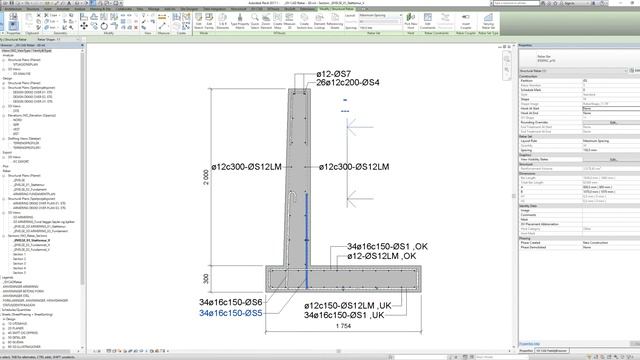Click the Measure 3D tool
This screenshot has height=360, width=640.
click(x=289, y=21)
